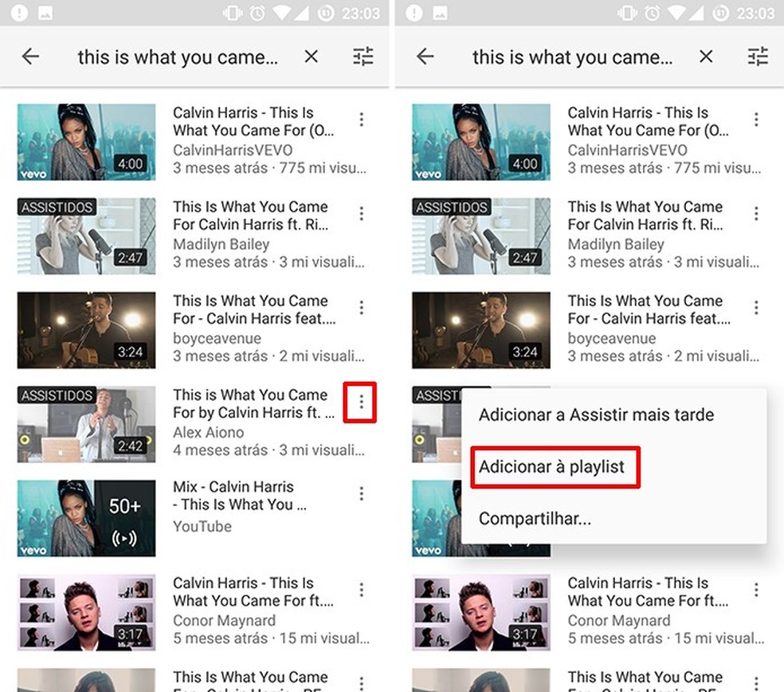The image size is (784, 692).
Task: Choose 'Compartilhar...' in the context menu
Action: pyautogui.click(x=534, y=519)
